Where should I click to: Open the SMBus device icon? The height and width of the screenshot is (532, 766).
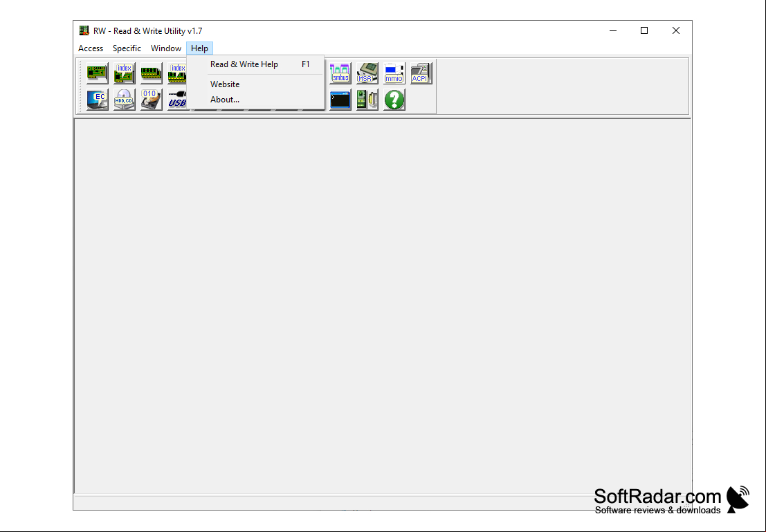340,73
